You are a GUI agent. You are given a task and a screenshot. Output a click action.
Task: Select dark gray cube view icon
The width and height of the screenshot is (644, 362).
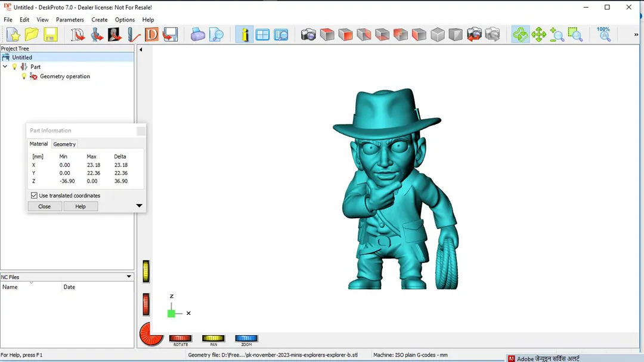tap(456, 35)
